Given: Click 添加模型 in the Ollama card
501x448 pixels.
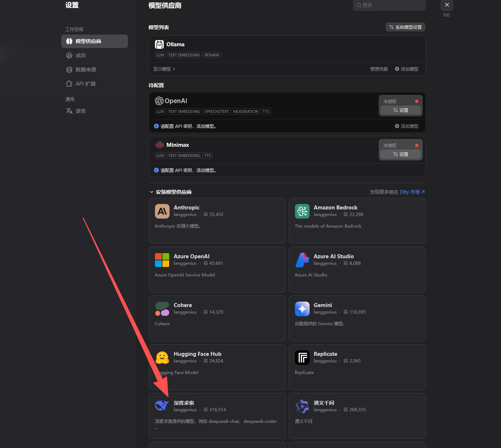Looking at the screenshot, I should 407,69.
